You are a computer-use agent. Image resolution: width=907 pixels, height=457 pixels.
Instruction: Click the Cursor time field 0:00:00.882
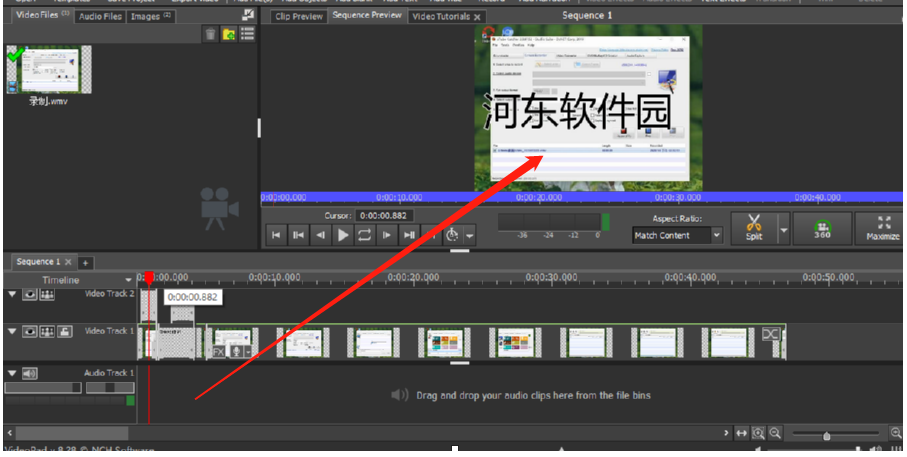[x=384, y=216]
